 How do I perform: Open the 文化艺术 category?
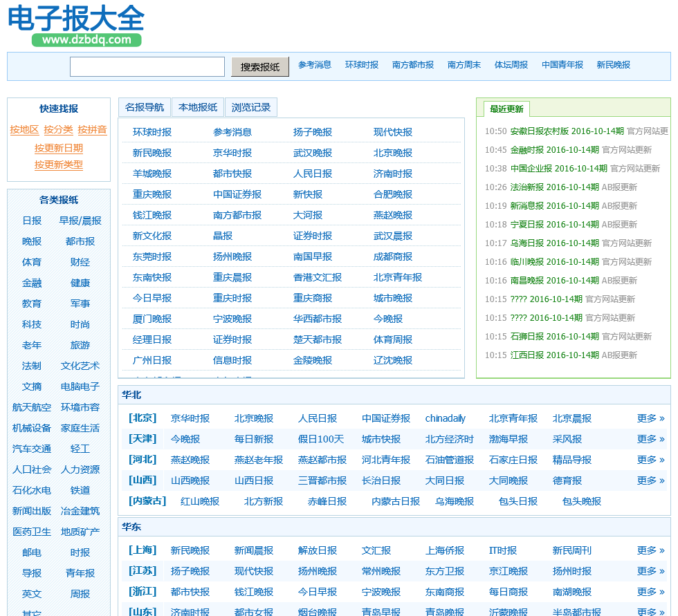[x=80, y=366]
